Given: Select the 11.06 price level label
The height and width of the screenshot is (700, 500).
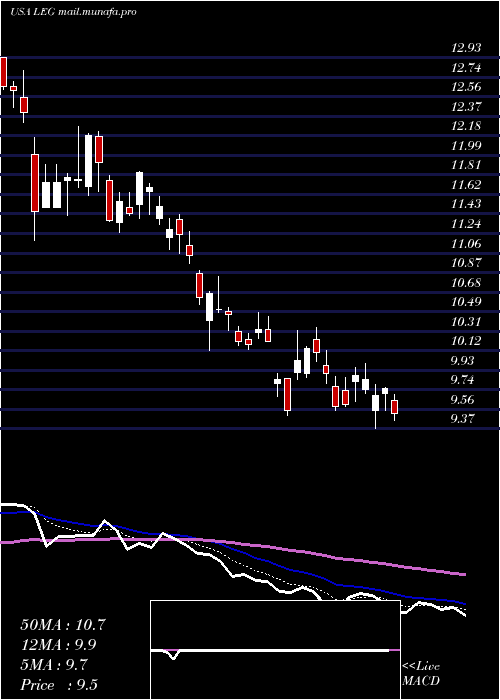Looking at the screenshot, I should [x=466, y=243].
